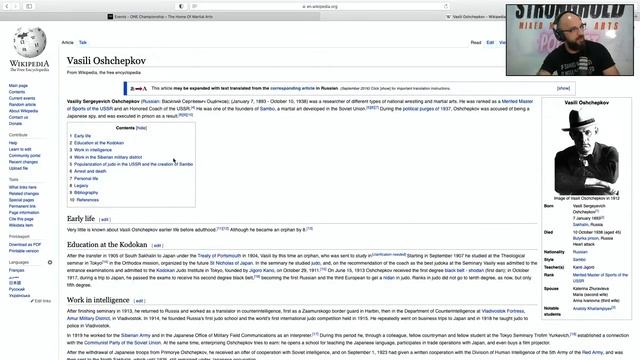
Task: Click About Wikipedia in sidebar
Action: coord(23,111)
